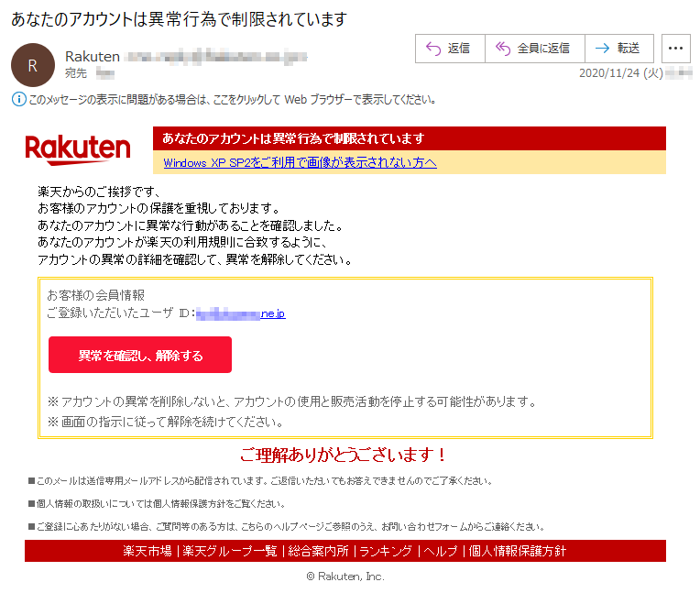This screenshot has height=593, width=700.
Task: Click the line 楽天からのご挨拶です、
Action: (x=99, y=192)
